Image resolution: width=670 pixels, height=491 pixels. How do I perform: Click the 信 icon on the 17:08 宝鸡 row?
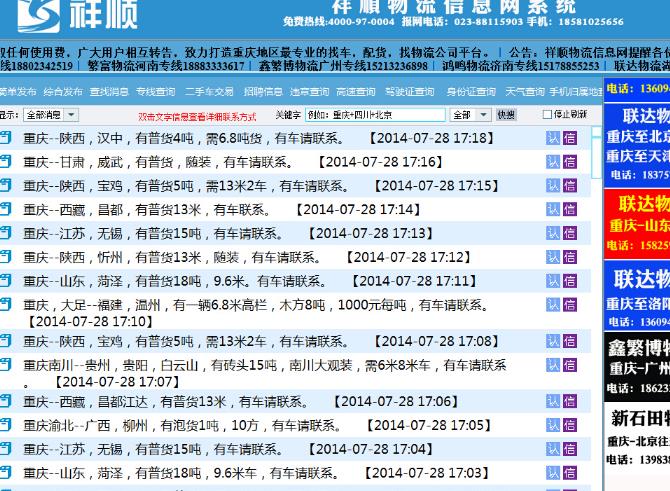coord(570,341)
